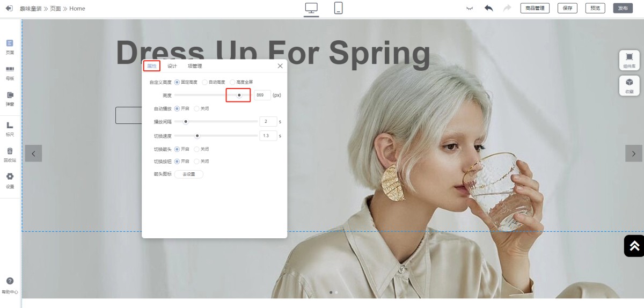Open the 页面 pages panel icon
The height and width of the screenshot is (308, 644).
(10, 46)
